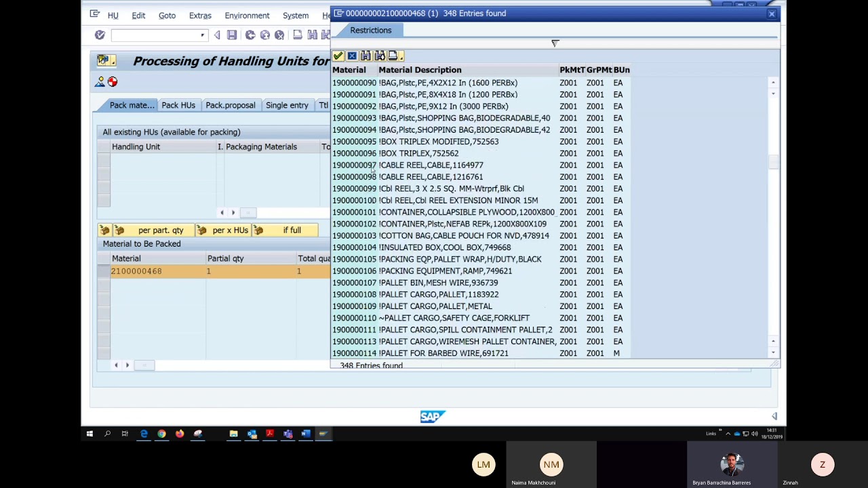
Task: Click person-with-mountain icon under title
Action: [100, 82]
